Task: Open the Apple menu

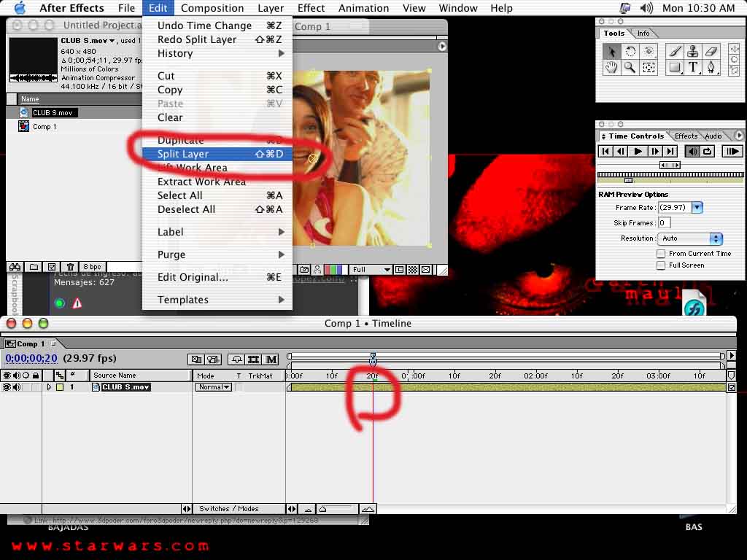Action: pyautogui.click(x=20, y=8)
